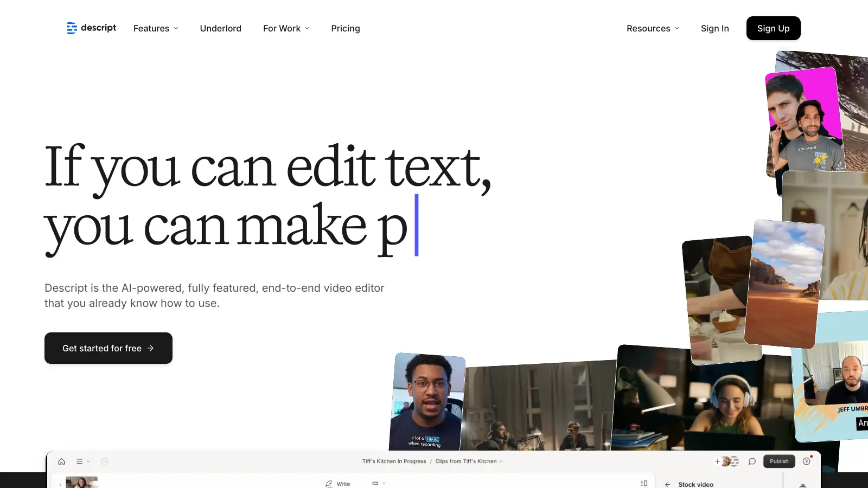Screen dimensions: 868x488
Task: Click the Descript logo
Action: point(91,28)
